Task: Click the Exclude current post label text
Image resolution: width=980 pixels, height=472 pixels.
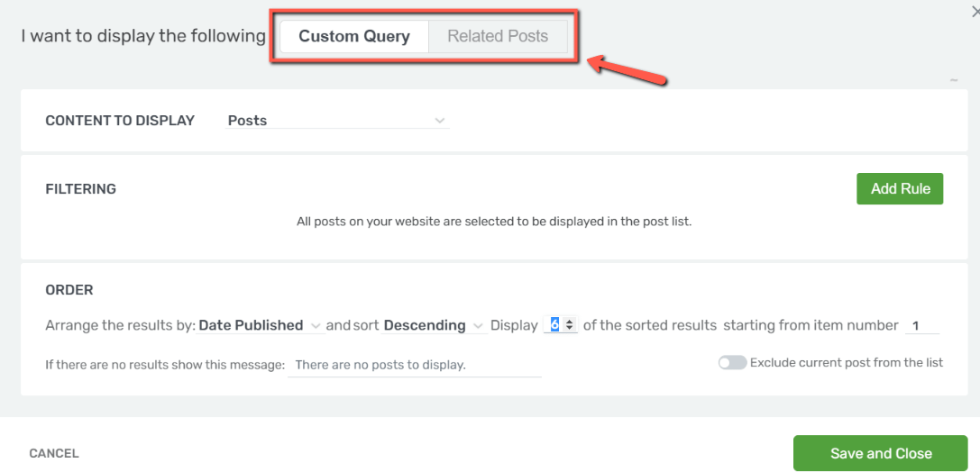Action: 847,363
